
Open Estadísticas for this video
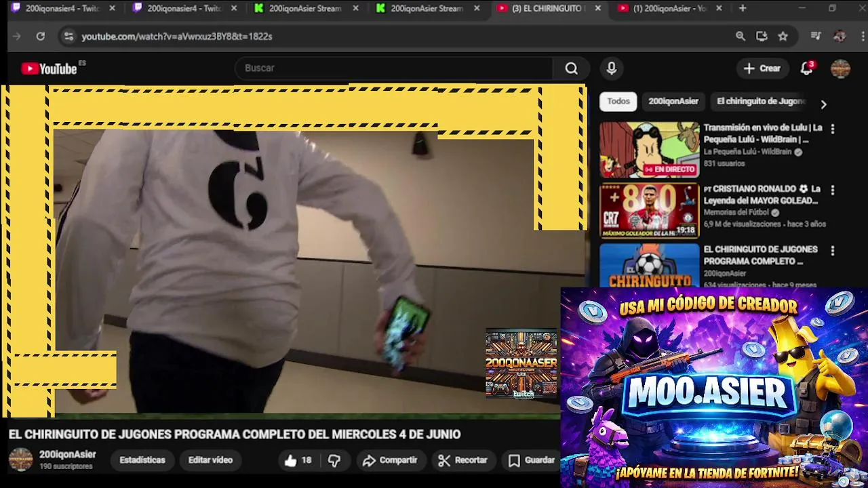click(x=142, y=460)
